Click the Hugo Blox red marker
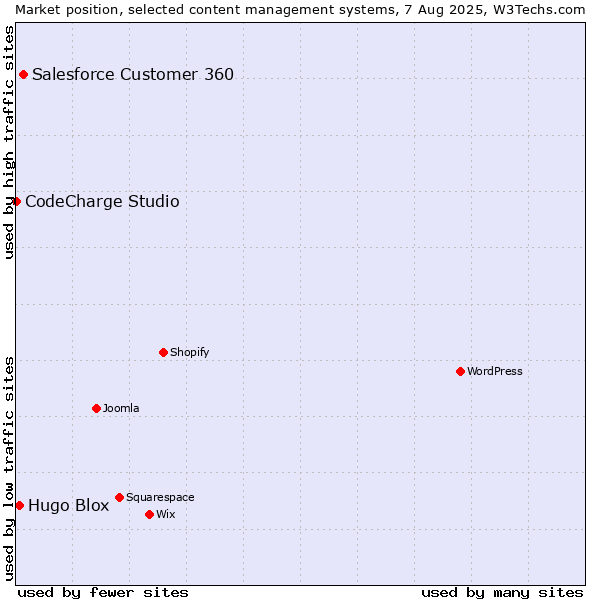The image size is (600, 600). pyautogui.click(x=20, y=506)
